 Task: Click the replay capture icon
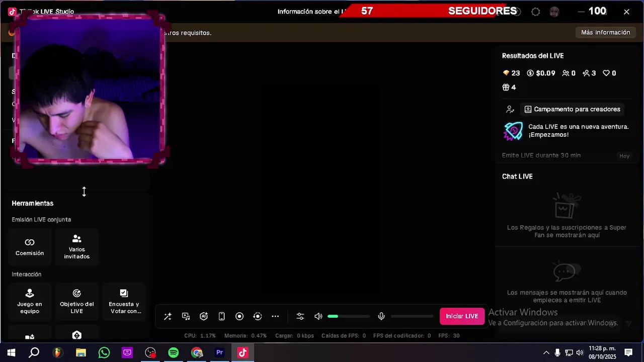258,316
